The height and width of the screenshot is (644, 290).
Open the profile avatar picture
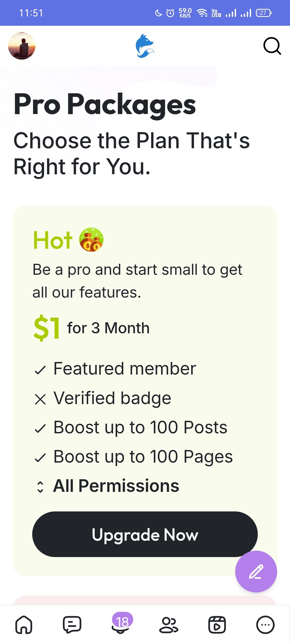pyautogui.click(x=22, y=46)
